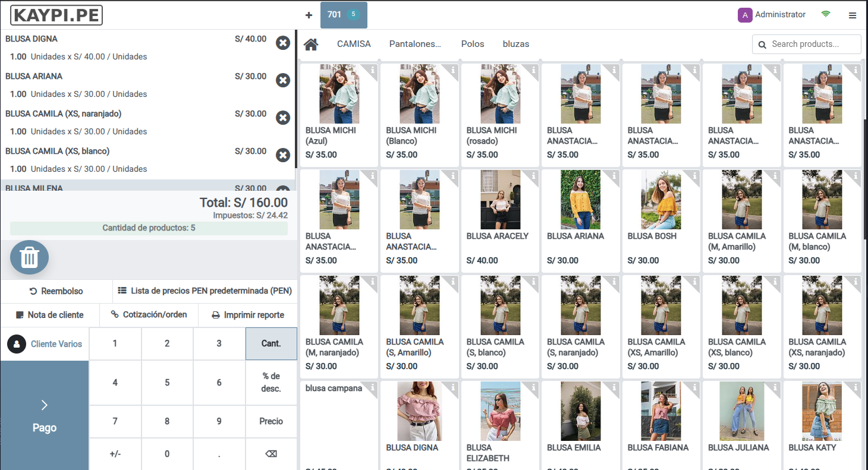Open info icon on BLUSA CAMILA (M, Amarillo)

pos(775,175)
